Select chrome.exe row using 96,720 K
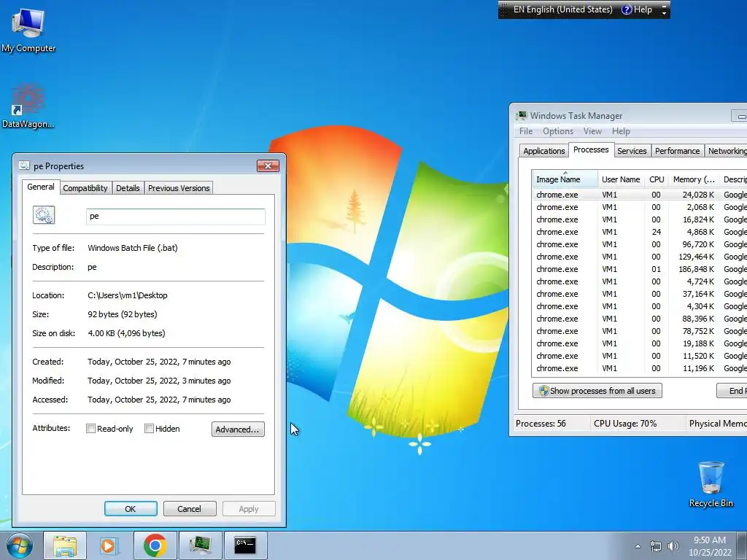 639,244
